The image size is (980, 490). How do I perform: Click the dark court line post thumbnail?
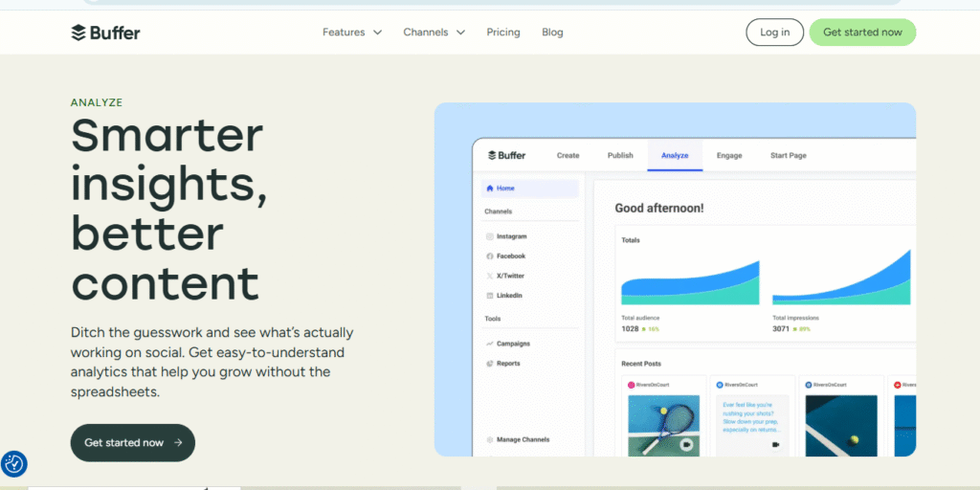(841, 426)
